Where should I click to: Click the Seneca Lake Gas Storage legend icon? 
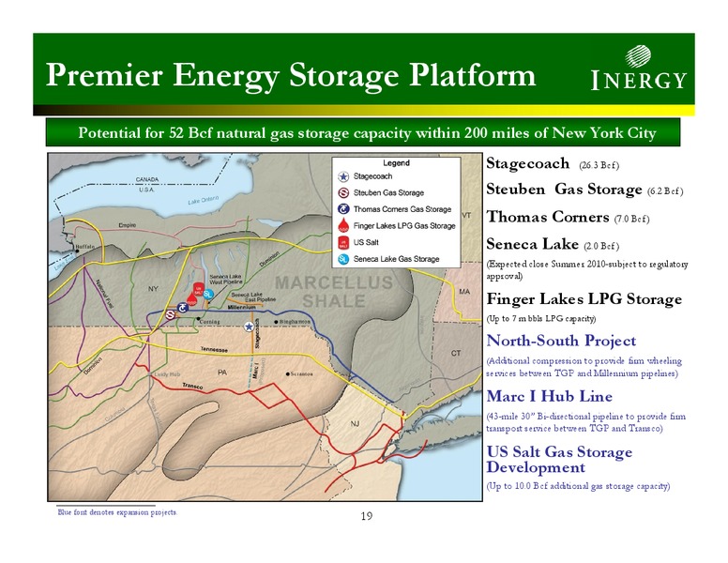(343, 259)
